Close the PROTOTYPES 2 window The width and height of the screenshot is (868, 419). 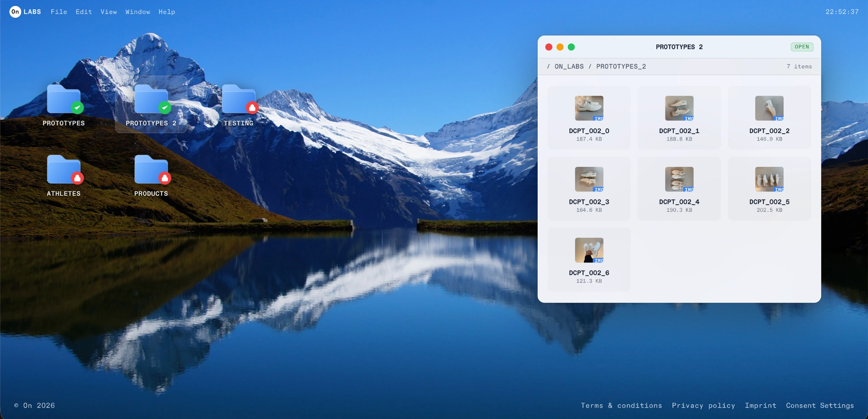(x=549, y=47)
